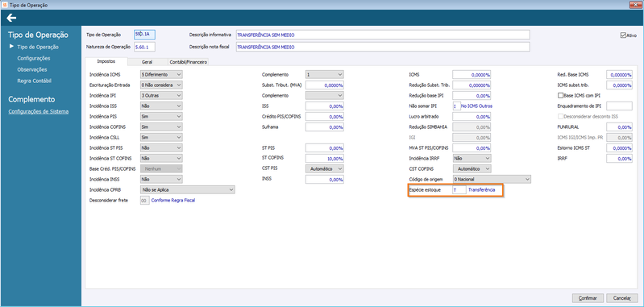Open the CST PIS Automático dropdown
Viewport: 644px width, 307px height.
pyautogui.click(x=325, y=168)
